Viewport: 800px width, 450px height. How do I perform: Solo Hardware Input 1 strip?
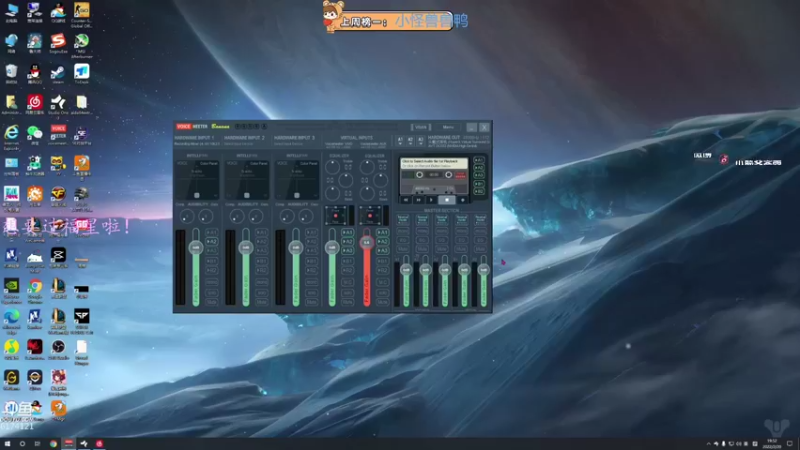(211, 293)
